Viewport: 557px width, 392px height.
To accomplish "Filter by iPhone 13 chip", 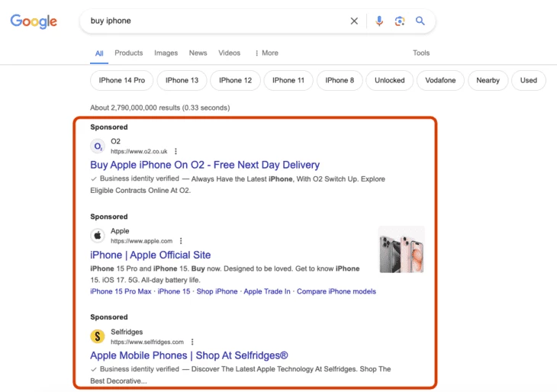I will (182, 80).
